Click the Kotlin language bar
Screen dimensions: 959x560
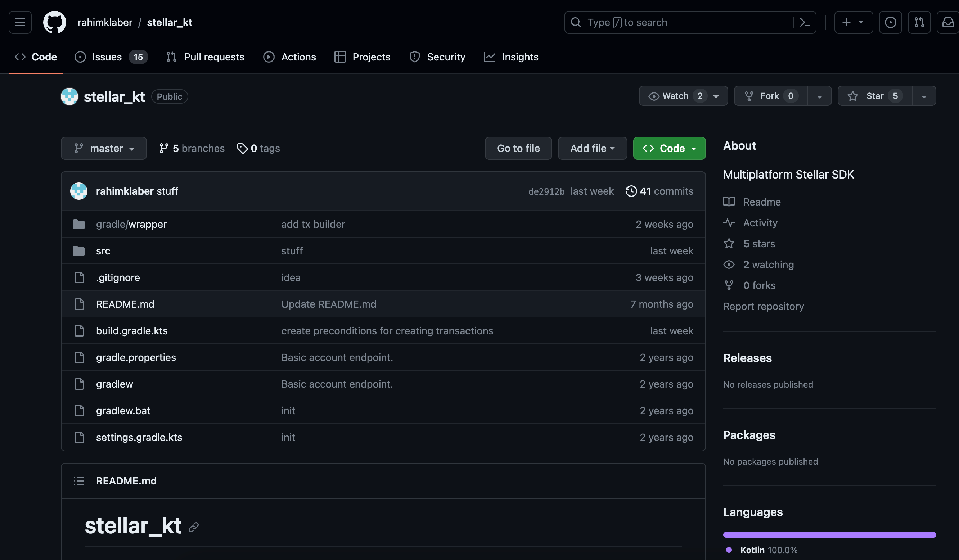tap(829, 534)
